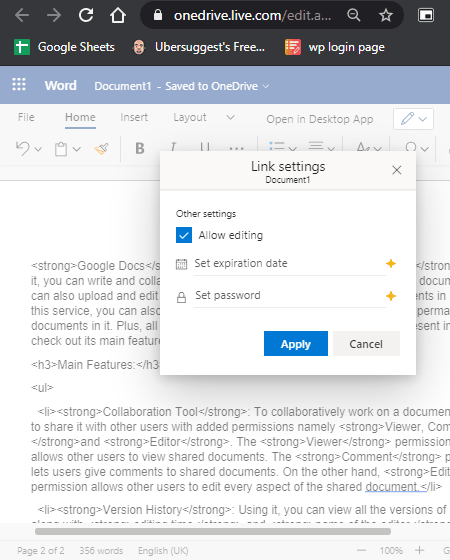Click Page 2 of 2 in status bar

click(41, 551)
